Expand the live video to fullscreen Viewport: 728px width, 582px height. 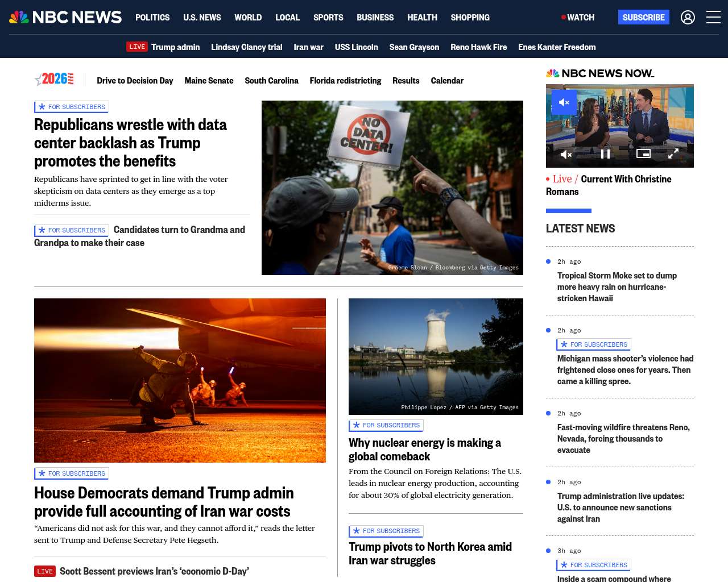click(x=673, y=153)
